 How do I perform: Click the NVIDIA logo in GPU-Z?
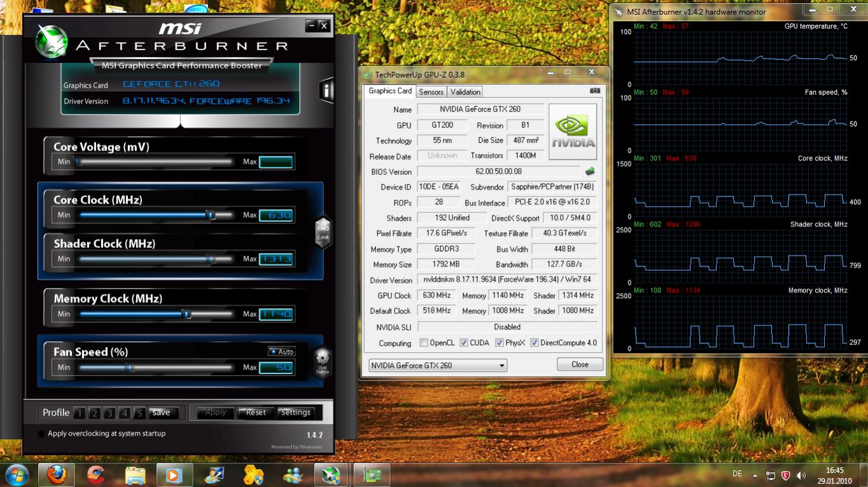573,131
